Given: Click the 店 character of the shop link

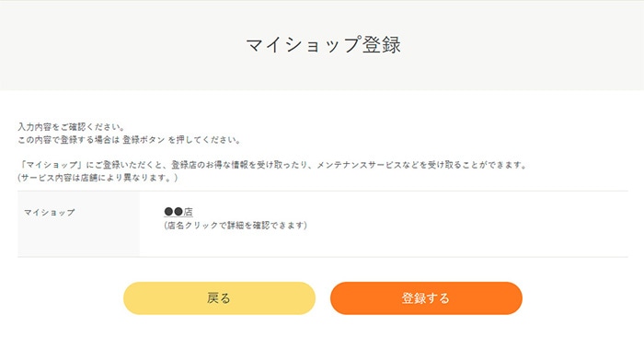Looking at the screenshot, I should [x=188, y=212].
